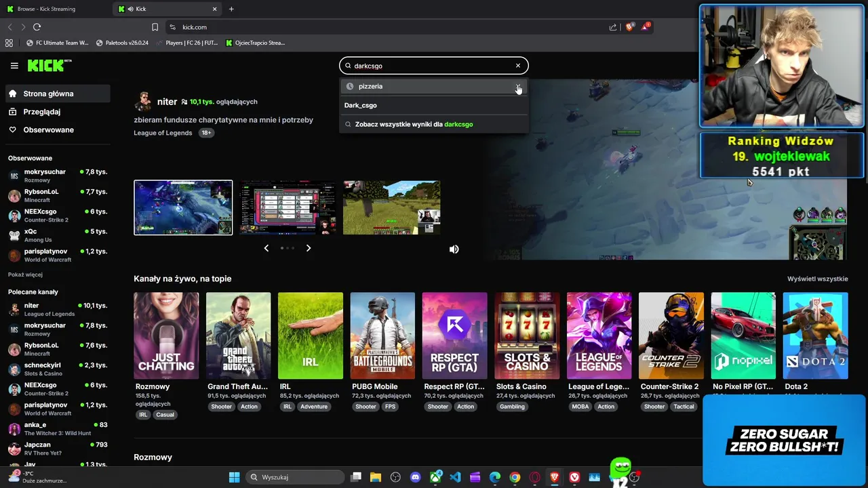The width and height of the screenshot is (868, 488).
Task: Open schneckyirl in recommended channels
Action: click(x=57, y=369)
